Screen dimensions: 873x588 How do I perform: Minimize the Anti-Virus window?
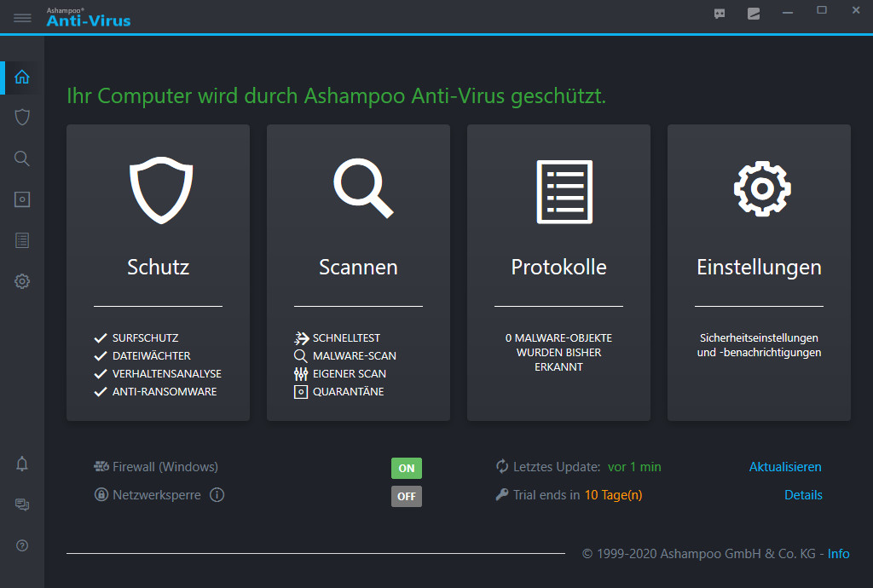click(787, 13)
